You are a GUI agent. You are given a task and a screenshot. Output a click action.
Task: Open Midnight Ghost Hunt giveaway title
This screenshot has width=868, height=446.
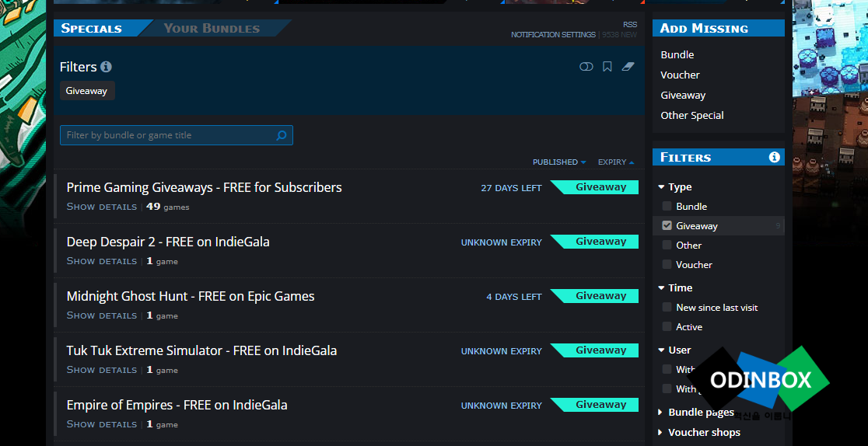point(191,297)
